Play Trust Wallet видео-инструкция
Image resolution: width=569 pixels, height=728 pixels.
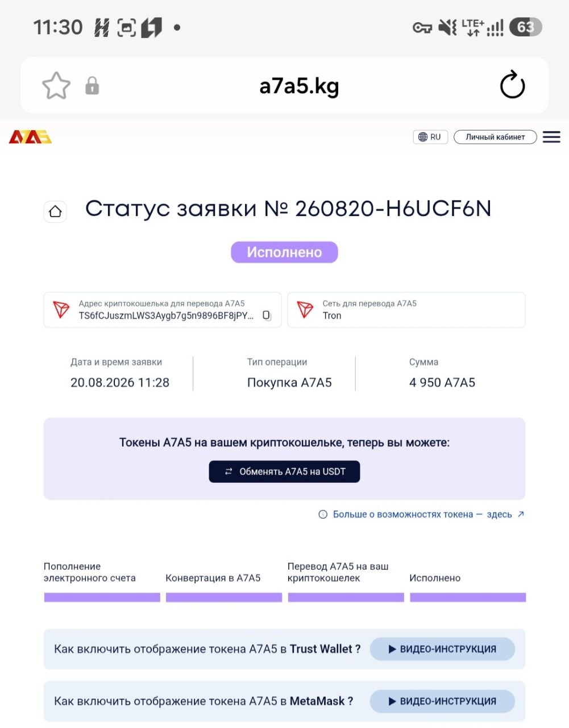pyautogui.click(x=442, y=649)
